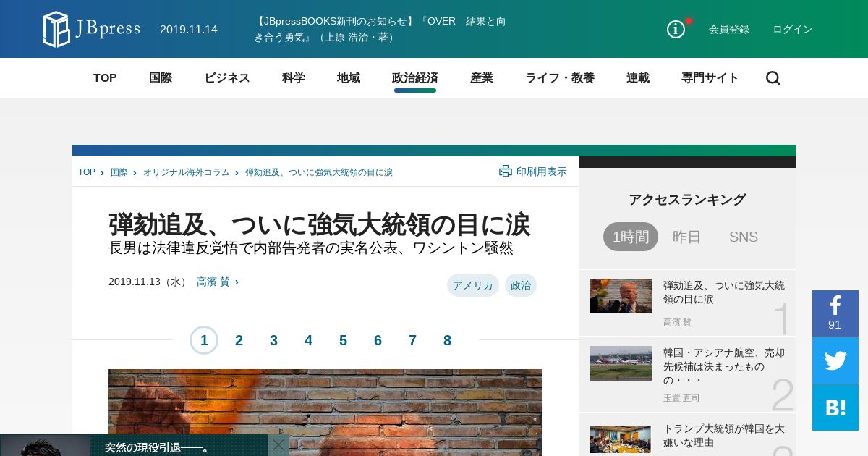Go to article page 3

pos(273,340)
